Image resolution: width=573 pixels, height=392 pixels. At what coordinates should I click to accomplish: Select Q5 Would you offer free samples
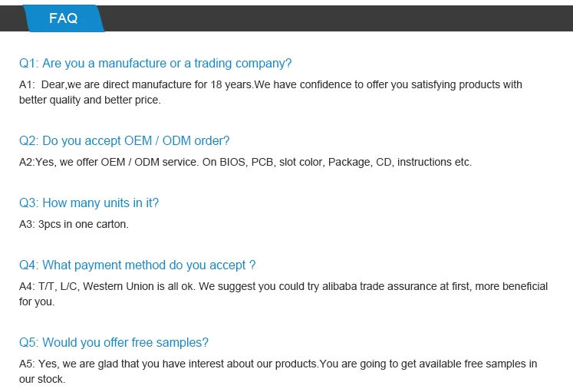coord(114,342)
